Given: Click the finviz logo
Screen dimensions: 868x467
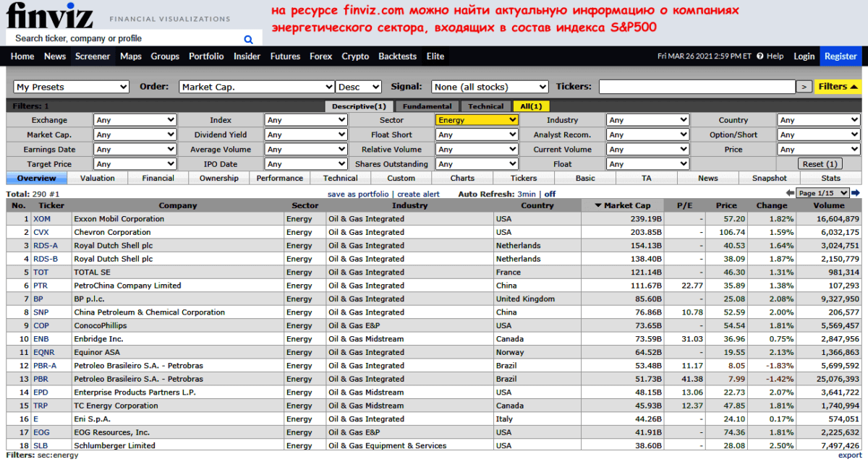Looking at the screenshot, I should [51, 16].
